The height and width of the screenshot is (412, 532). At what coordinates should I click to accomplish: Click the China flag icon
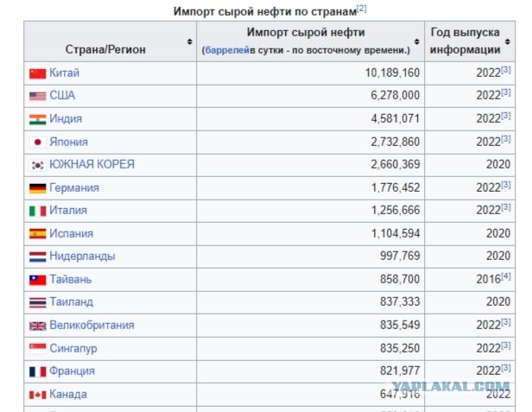(37, 73)
